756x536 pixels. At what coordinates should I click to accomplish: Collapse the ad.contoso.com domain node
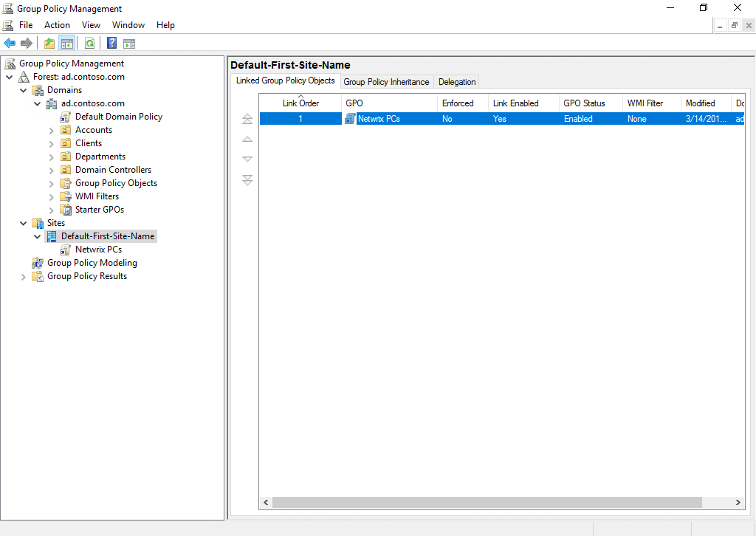click(x=37, y=103)
